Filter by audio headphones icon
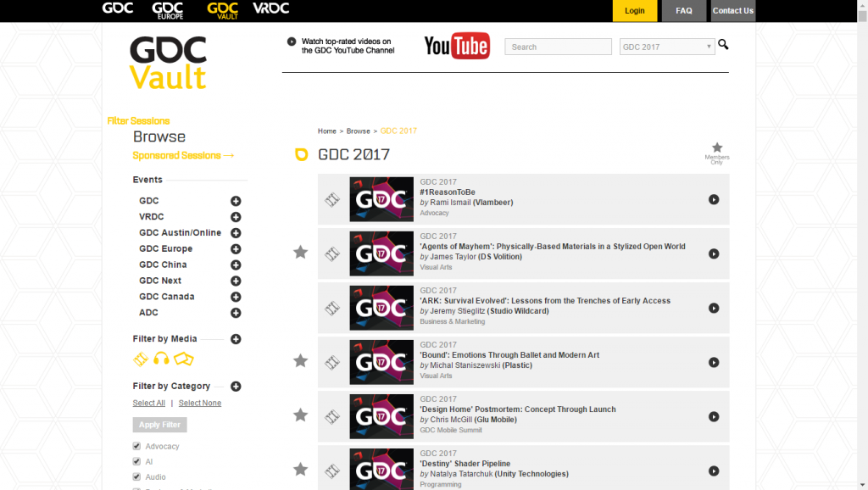The image size is (868, 490). coord(161,359)
